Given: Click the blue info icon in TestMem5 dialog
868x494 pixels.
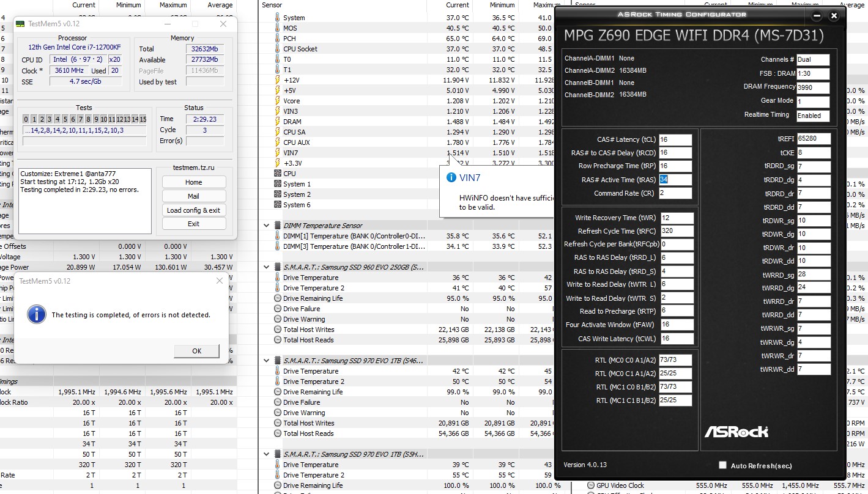Looking at the screenshot, I should click(x=37, y=314).
